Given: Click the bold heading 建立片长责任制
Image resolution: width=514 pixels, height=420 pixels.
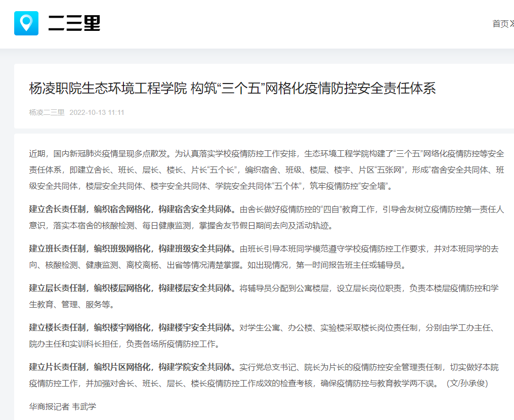Looking at the screenshot, I should [59, 367].
